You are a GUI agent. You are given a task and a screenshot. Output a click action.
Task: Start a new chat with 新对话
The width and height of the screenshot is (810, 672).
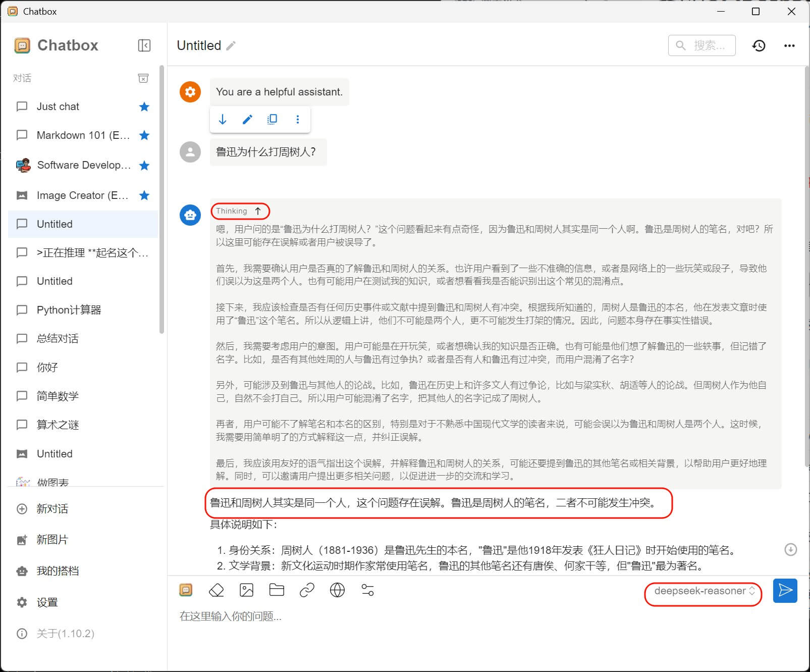coord(52,509)
